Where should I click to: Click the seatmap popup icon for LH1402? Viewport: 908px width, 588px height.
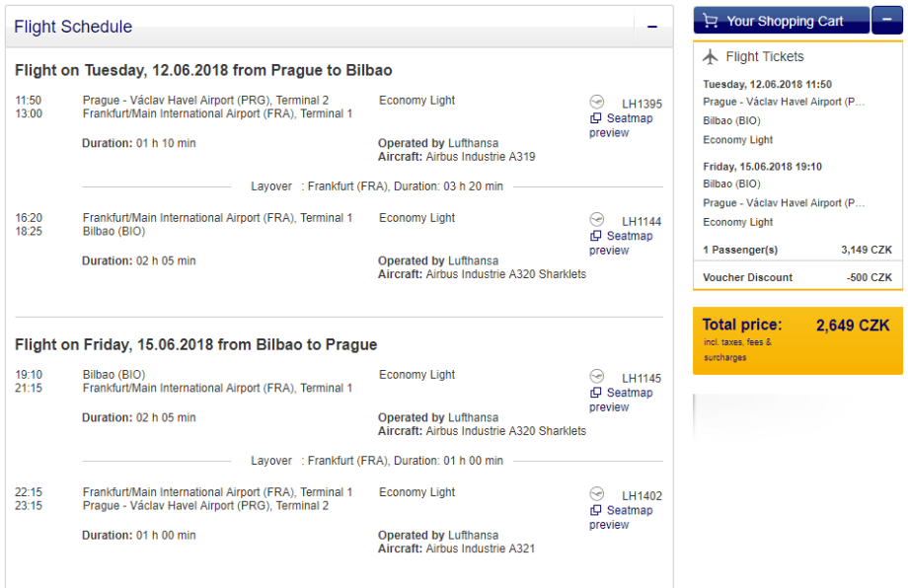(x=596, y=511)
